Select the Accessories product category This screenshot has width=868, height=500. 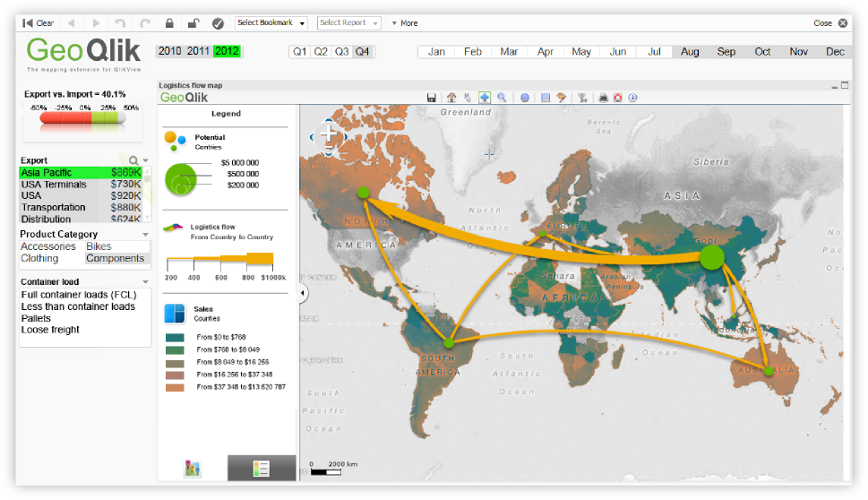51,246
